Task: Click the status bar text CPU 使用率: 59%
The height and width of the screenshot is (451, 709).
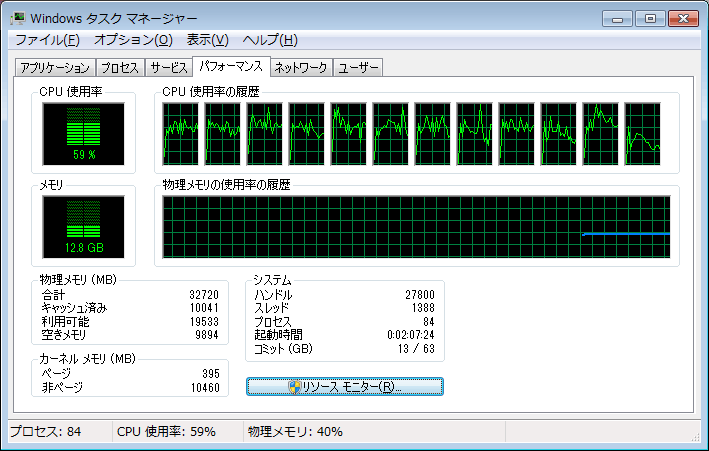Action: (166, 432)
